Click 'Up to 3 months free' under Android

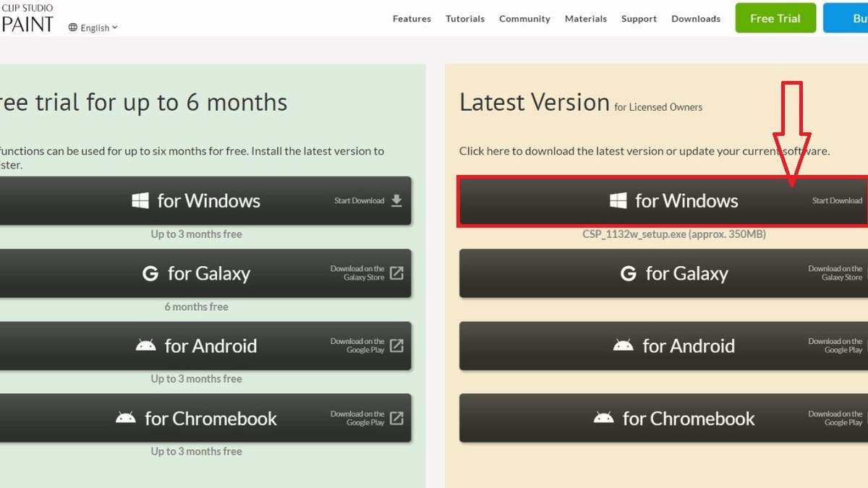196,379
